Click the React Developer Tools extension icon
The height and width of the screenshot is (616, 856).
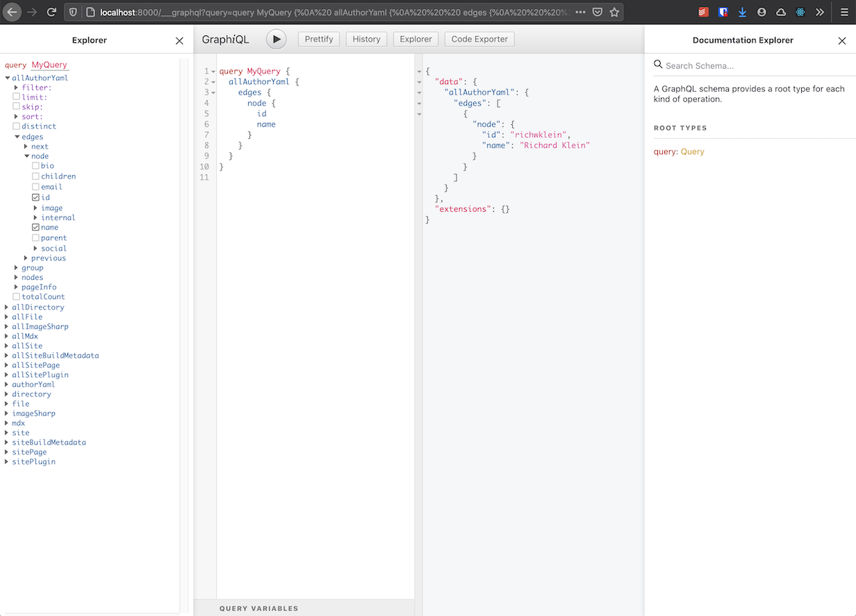(x=800, y=12)
